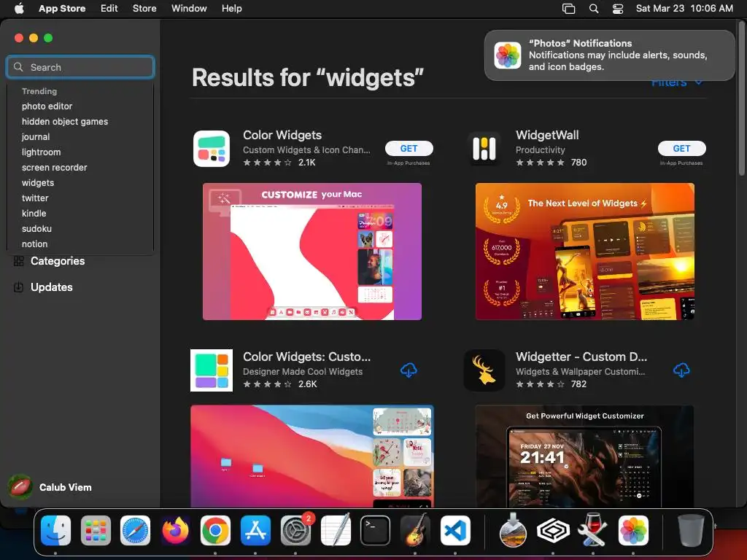Click the Search input field
Viewport: 747px width, 560px height.
[80, 67]
